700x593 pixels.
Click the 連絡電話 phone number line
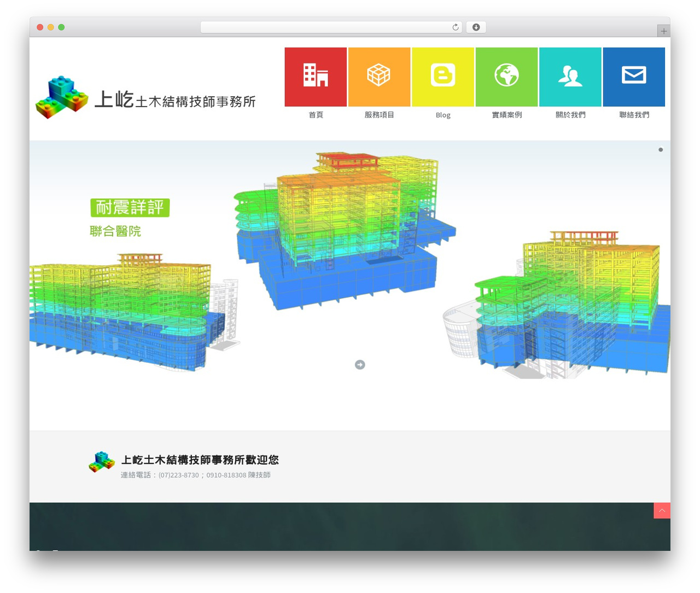click(x=196, y=475)
